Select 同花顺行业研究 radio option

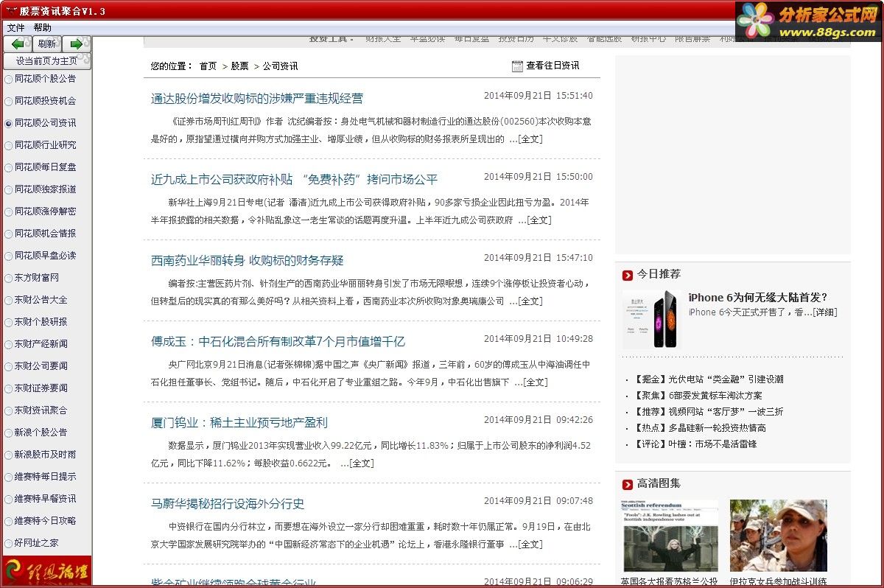tap(9, 145)
